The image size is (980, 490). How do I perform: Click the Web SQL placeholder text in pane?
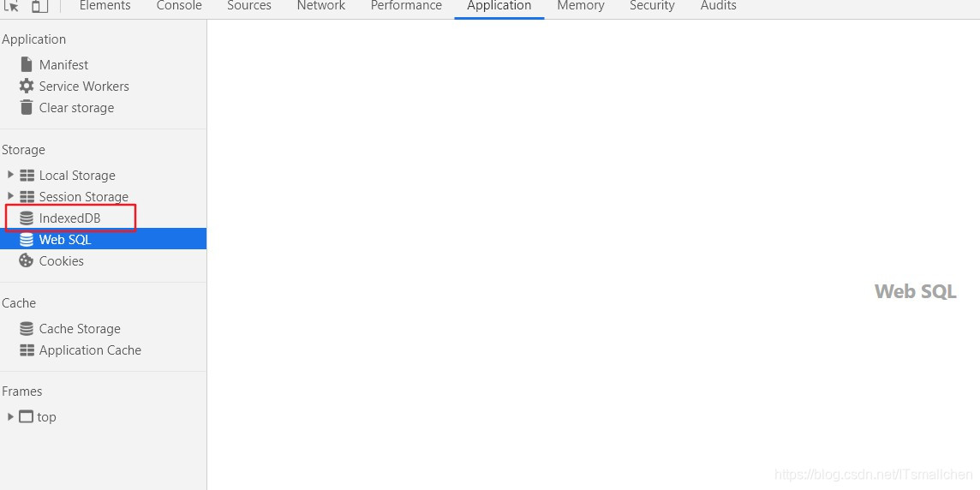coord(916,291)
